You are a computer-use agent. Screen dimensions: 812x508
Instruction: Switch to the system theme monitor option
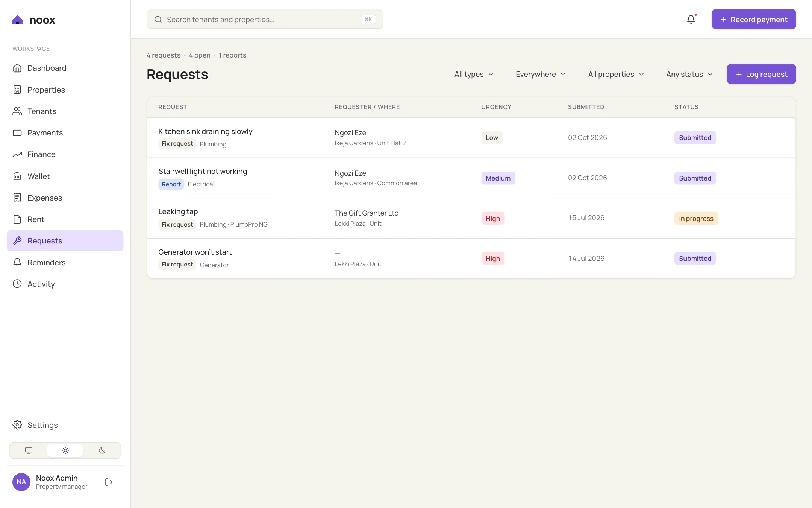point(29,450)
